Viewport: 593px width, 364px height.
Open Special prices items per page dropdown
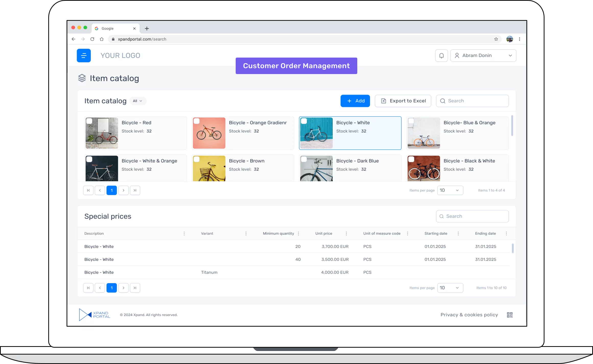tap(450, 288)
